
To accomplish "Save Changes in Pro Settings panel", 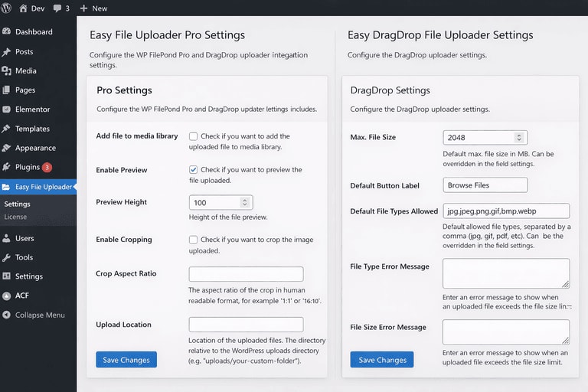I will (126, 360).
